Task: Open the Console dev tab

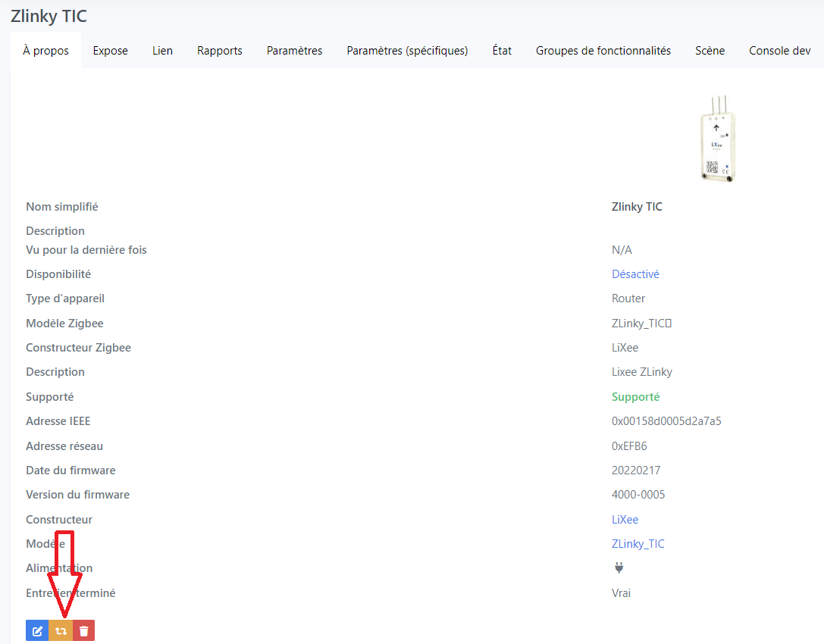Action: [x=780, y=51]
